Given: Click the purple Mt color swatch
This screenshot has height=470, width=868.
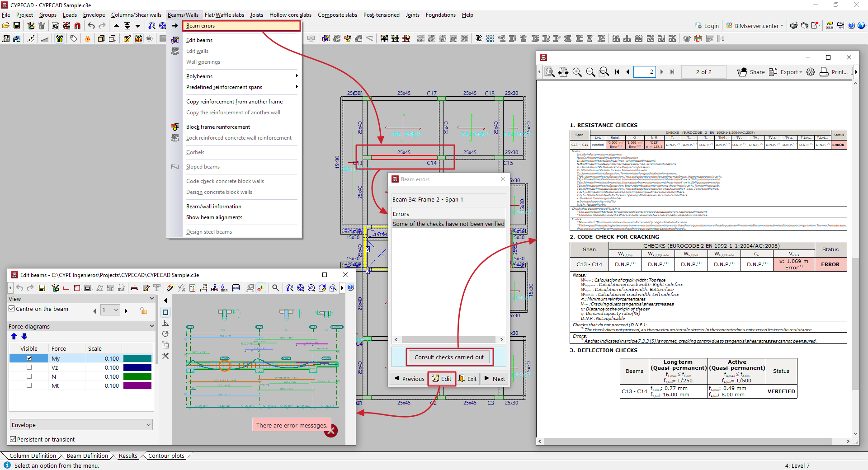Looking at the screenshot, I should click(x=137, y=385).
